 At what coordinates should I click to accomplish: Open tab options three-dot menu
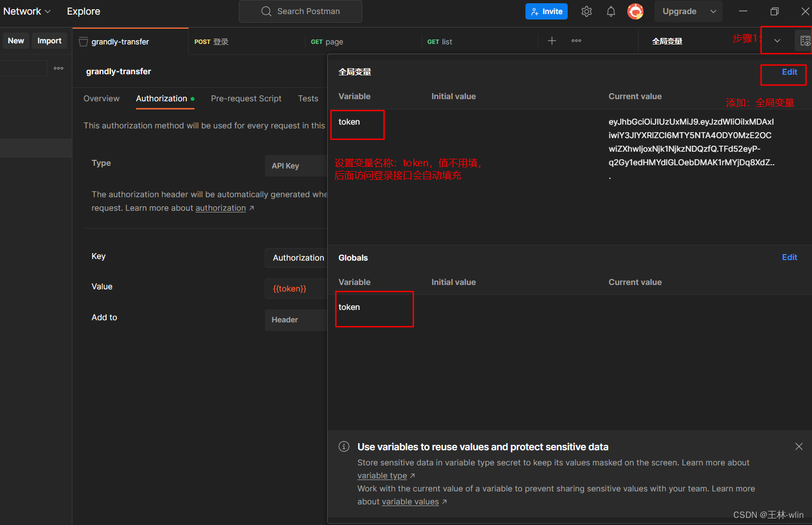pyautogui.click(x=576, y=41)
